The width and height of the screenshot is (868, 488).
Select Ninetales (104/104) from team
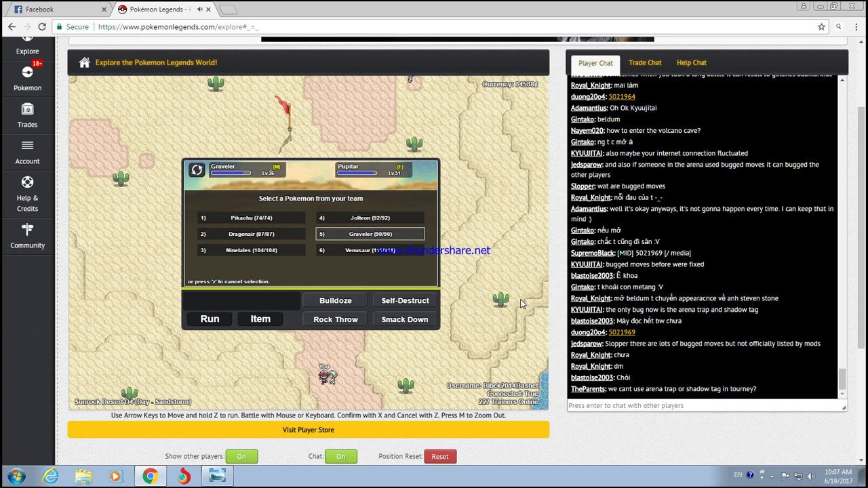251,251
